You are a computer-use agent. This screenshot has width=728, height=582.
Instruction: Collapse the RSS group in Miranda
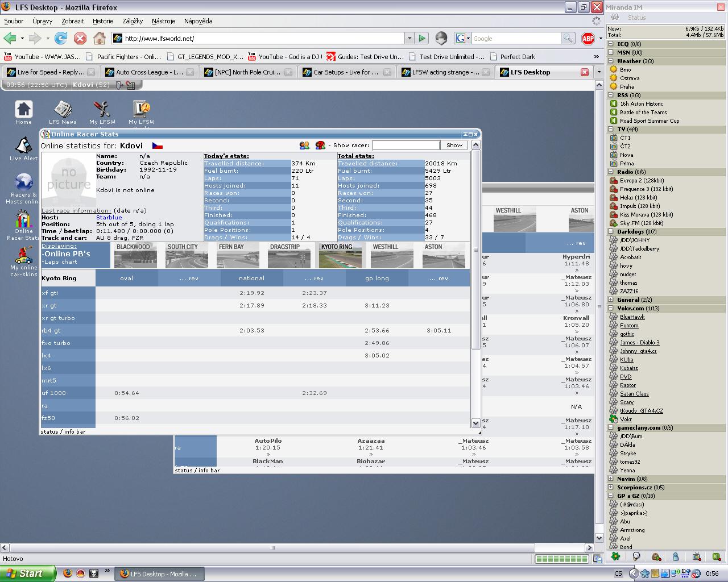[x=611, y=95]
